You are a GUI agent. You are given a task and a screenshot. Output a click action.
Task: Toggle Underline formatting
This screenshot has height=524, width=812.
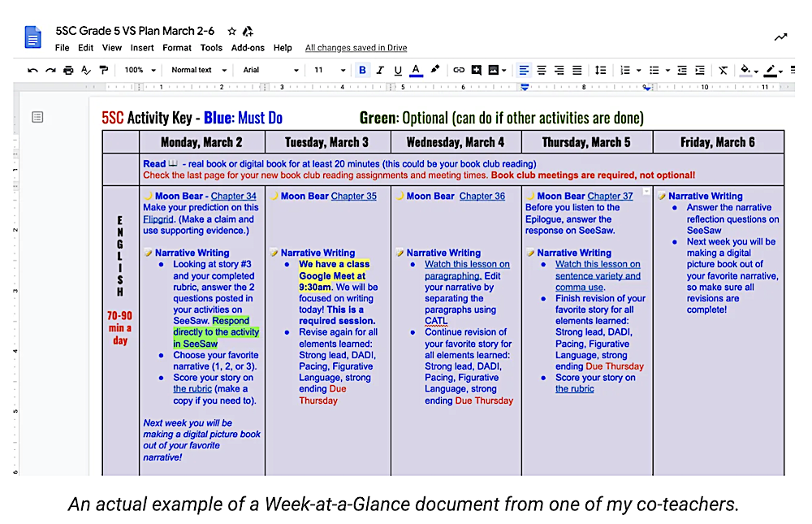[x=398, y=71]
